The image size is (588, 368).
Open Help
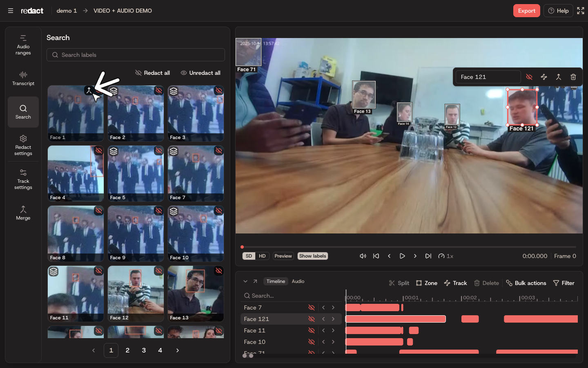point(558,11)
